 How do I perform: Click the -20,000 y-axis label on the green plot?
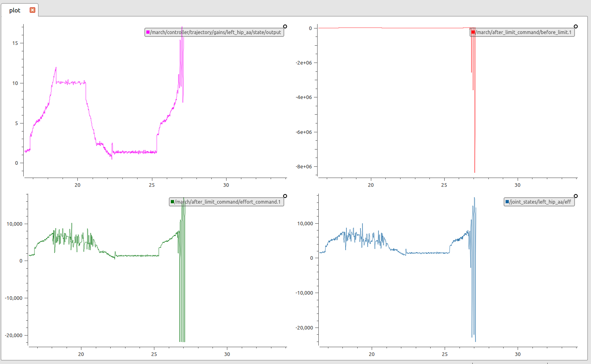coord(14,336)
